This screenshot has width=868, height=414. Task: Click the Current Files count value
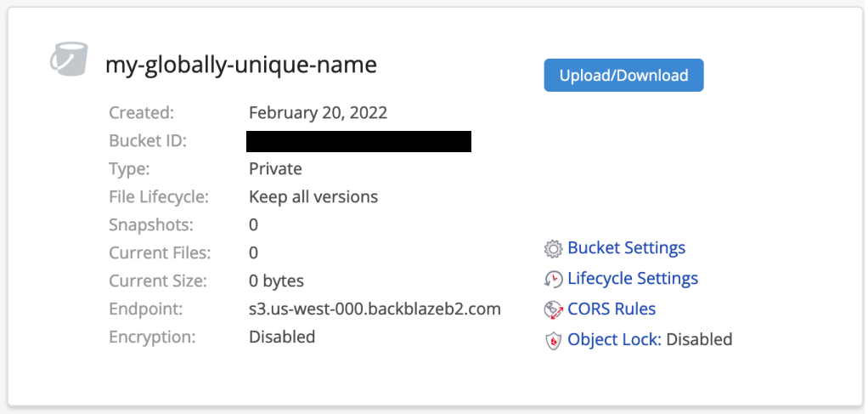254,253
